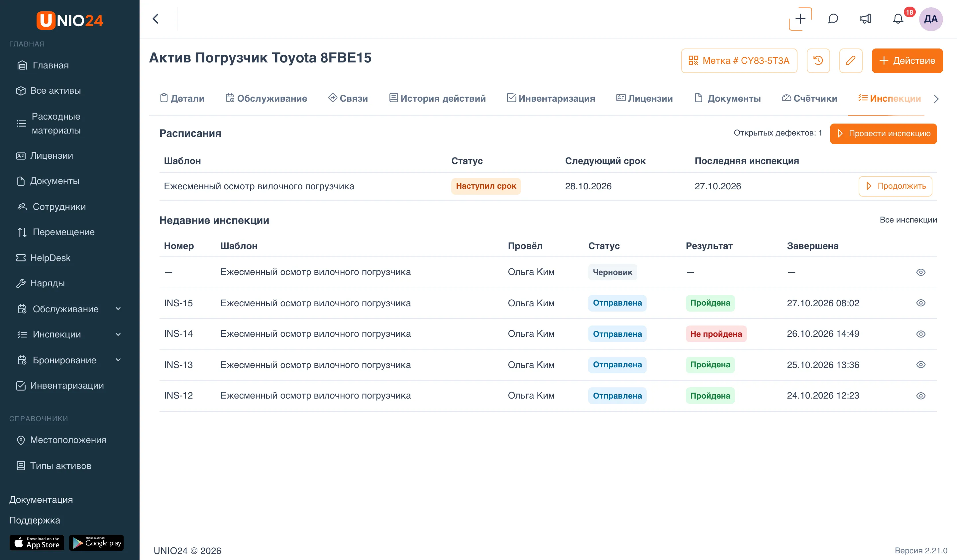
Task: Expand the Инспекции sidebar submenu chevron
Action: click(x=118, y=334)
